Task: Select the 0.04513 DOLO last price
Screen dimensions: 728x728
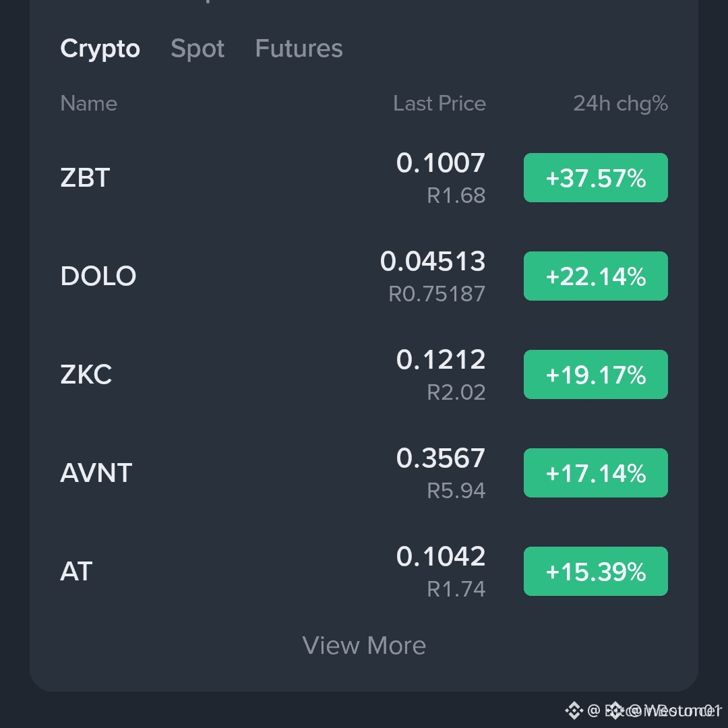Action: [433, 262]
